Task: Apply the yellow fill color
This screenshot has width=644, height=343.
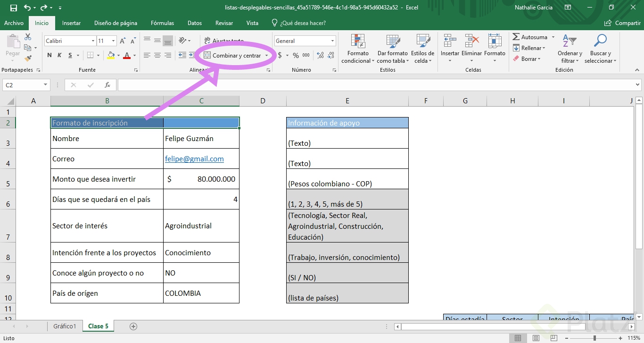Action: (x=111, y=55)
